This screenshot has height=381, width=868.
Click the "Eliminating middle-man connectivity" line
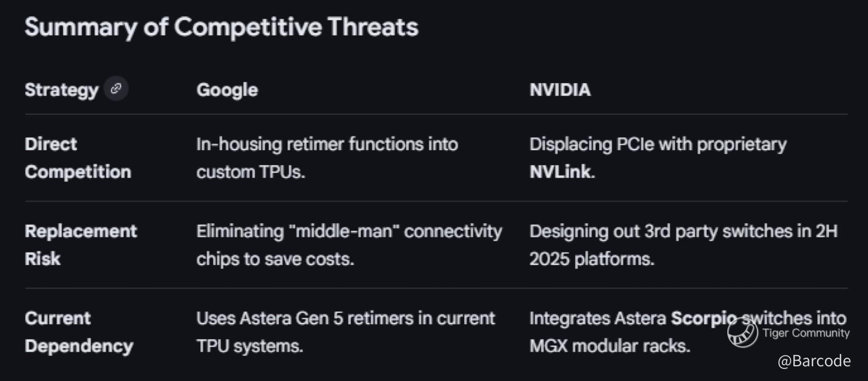pyautogui.click(x=349, y=231)
